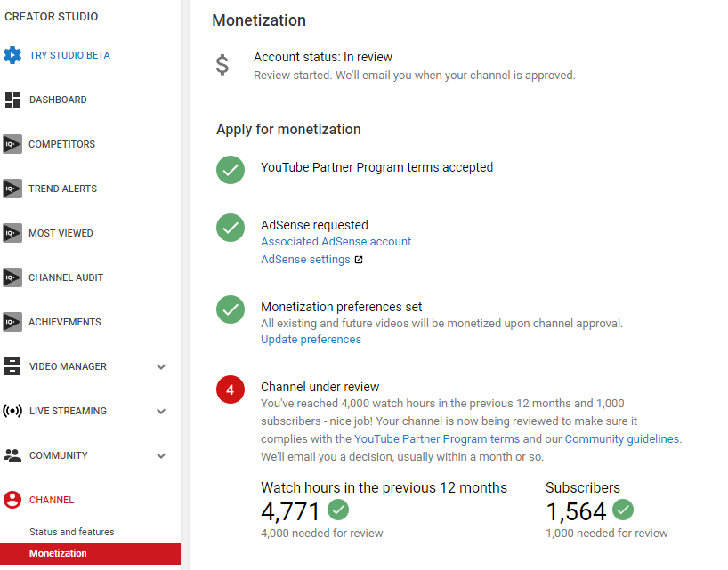728x570 pixels.
Task: Select the highlighted Monetization submenu item
Action: [90, 554]
